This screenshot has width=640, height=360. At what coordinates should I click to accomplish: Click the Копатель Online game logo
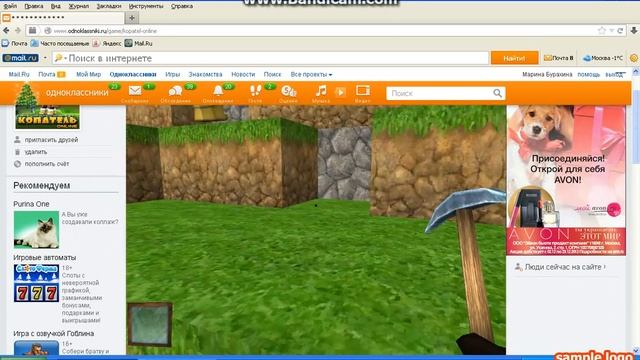pyautogui.click(x=47, y=117)
